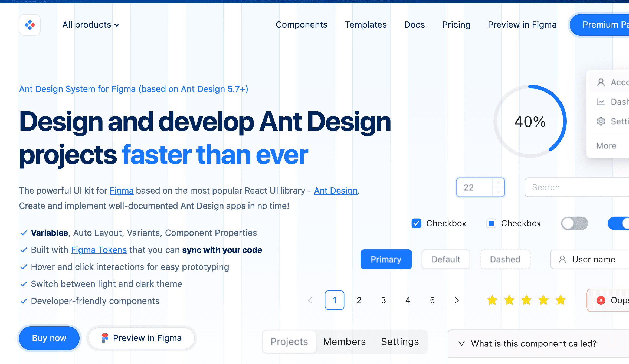This screenshot has height=364, width=629.
Task: Rate five stars with fifth star
Action: pos(561,300)
